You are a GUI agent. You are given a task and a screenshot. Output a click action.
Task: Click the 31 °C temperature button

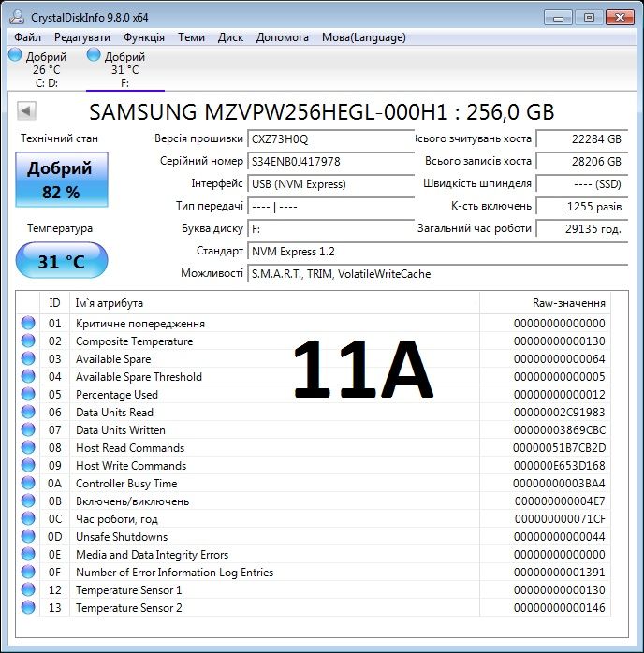(62, 260)
